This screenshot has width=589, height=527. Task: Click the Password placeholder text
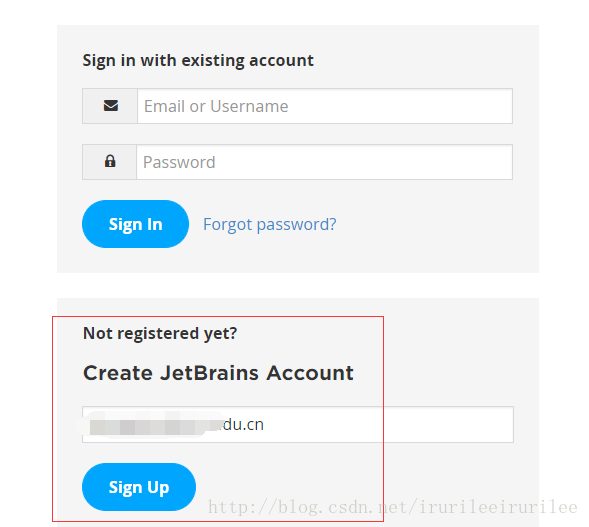(179, 162)
